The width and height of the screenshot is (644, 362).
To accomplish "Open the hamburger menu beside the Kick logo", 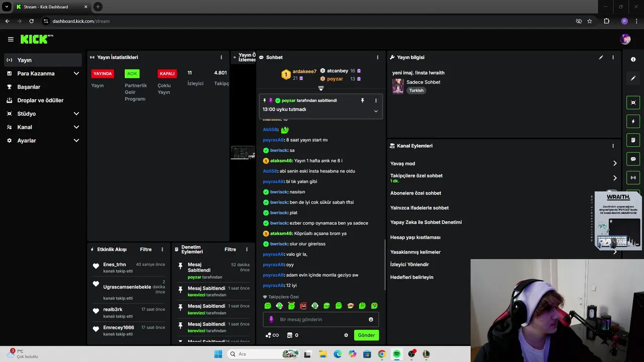I will (x=11, y=39).
